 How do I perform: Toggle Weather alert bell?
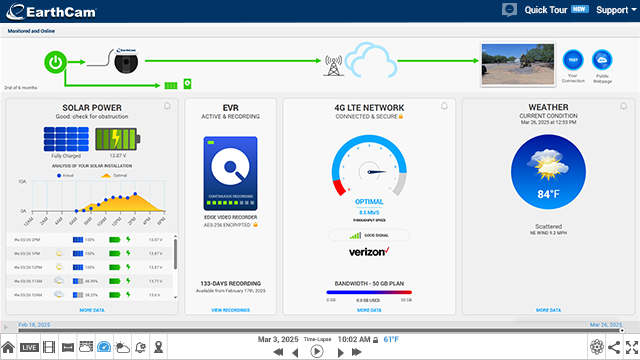(x=623, y=106)
